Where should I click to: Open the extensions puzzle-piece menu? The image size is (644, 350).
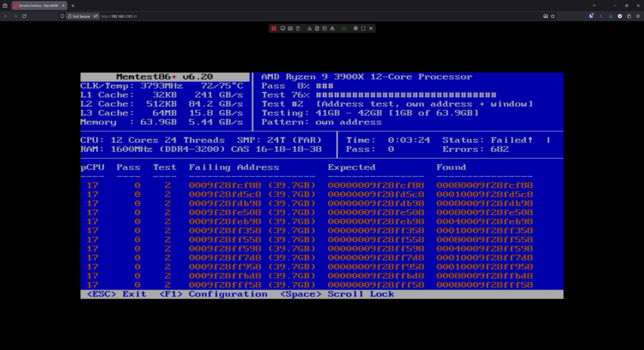629,16
